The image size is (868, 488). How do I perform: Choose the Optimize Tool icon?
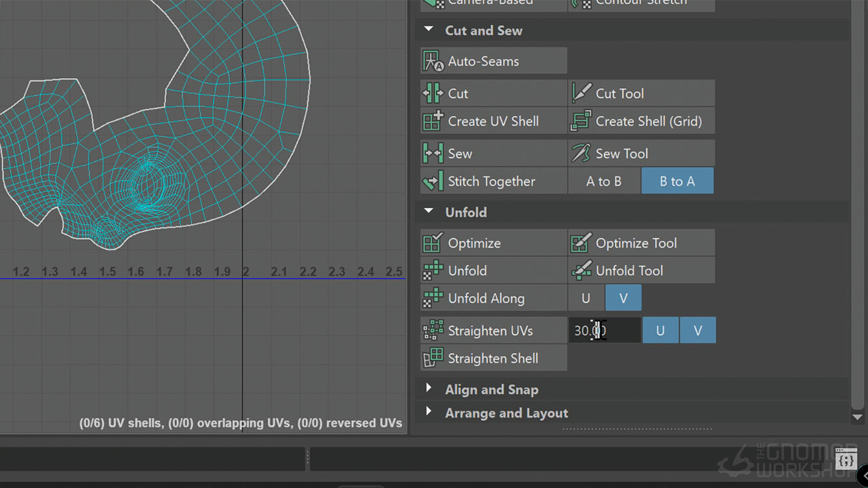tap(581, 243)
